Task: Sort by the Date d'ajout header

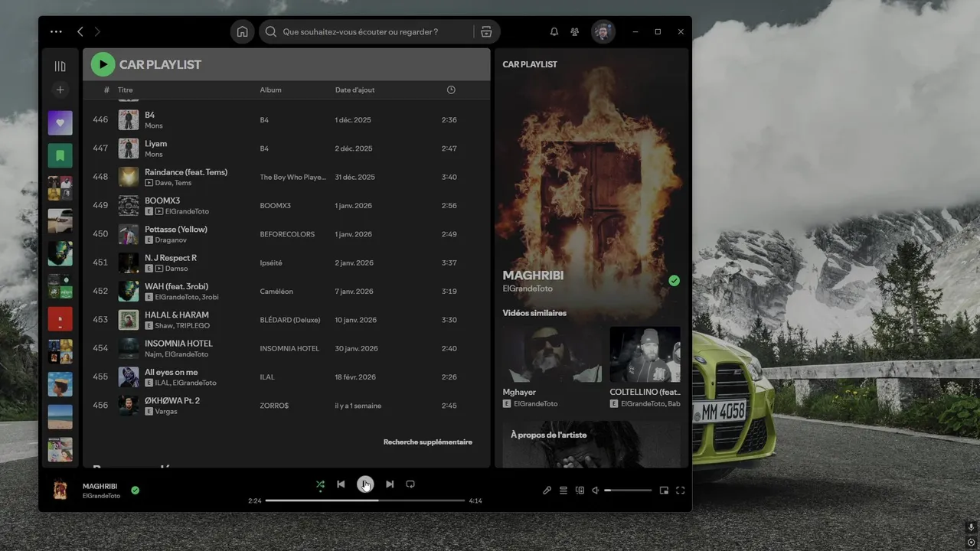Action: (355, 90)
